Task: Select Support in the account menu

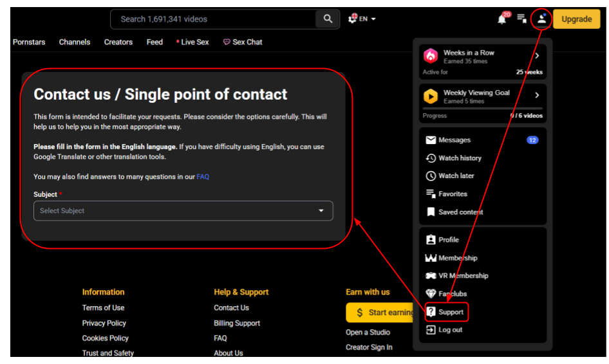Action: pyautogui.click(x=451, y=312)
